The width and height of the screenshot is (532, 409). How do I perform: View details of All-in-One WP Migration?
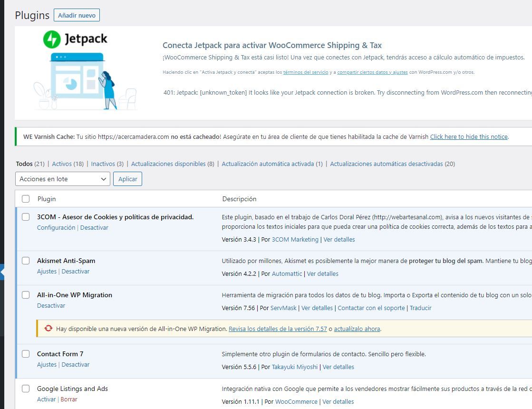click(317, 308)
